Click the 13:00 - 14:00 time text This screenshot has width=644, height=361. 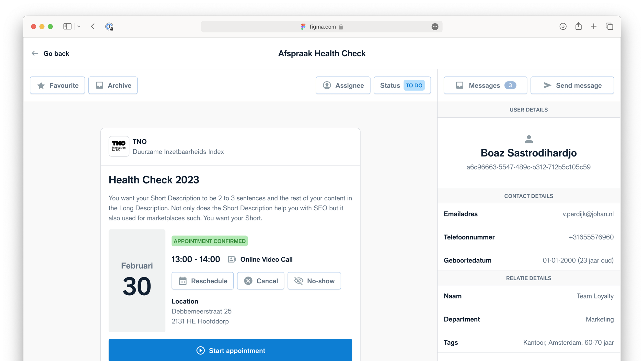[x=195, y=259]
